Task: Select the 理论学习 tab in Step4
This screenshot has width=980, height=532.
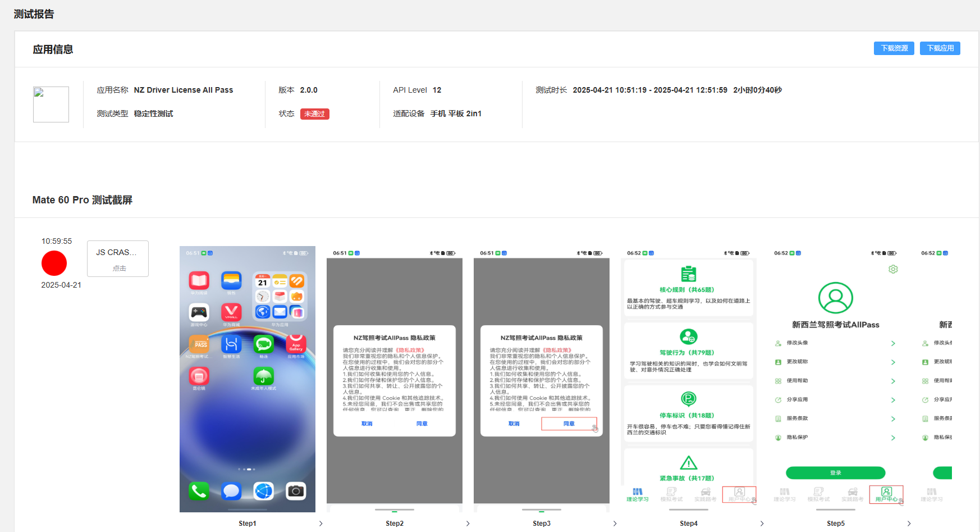Action: coord(638,495)
